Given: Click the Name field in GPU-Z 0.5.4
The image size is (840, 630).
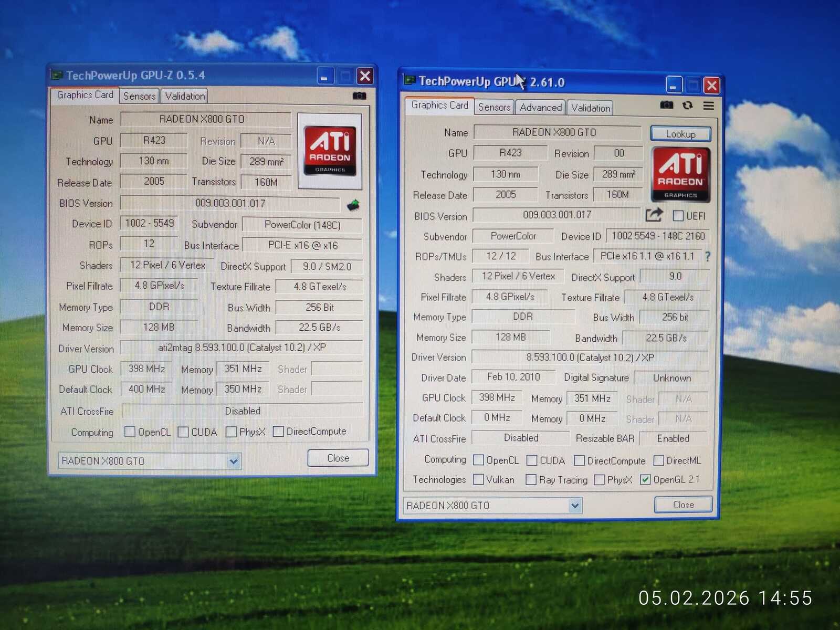Looking at the screenshot, I should coord(206,119).
